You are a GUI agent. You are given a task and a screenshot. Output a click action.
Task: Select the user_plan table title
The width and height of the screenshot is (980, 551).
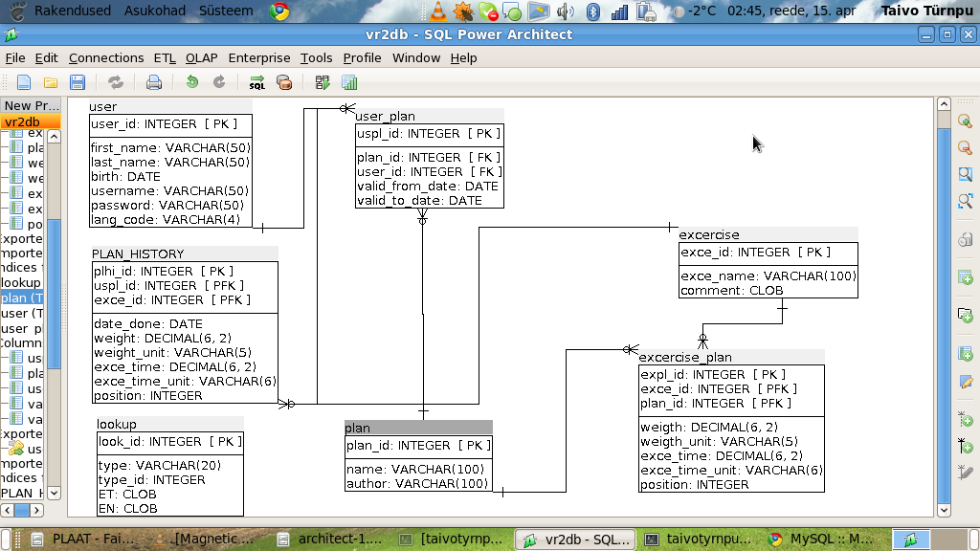pyautogui.click(x=430, y=116)
